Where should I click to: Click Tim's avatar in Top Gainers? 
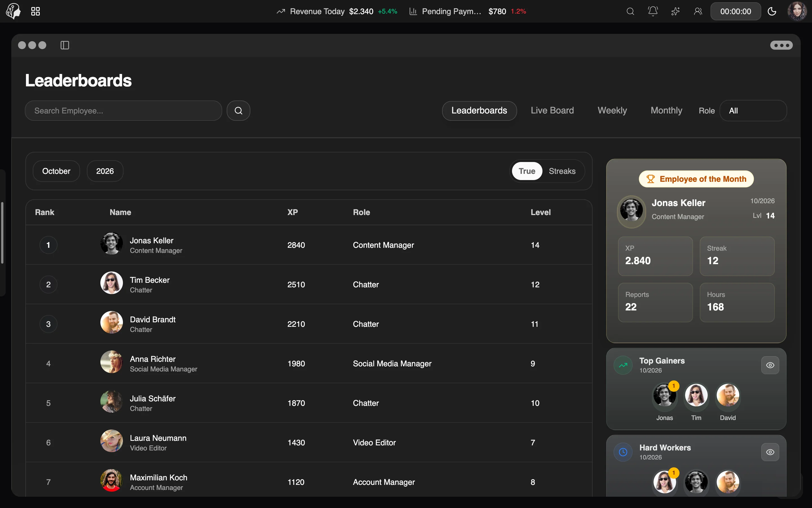(x=696, y=395)
